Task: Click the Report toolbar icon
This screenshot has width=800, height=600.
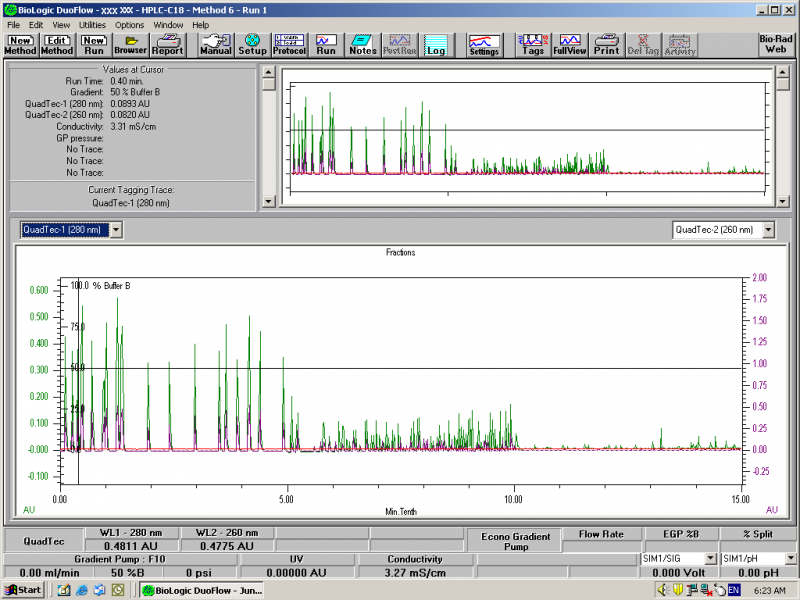Action: pos(167,44)
